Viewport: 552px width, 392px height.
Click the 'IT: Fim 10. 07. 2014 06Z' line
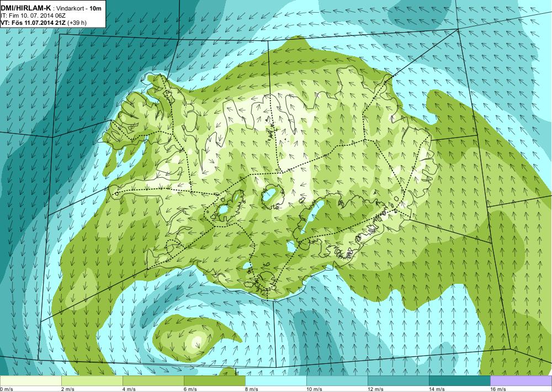point(33,15)
